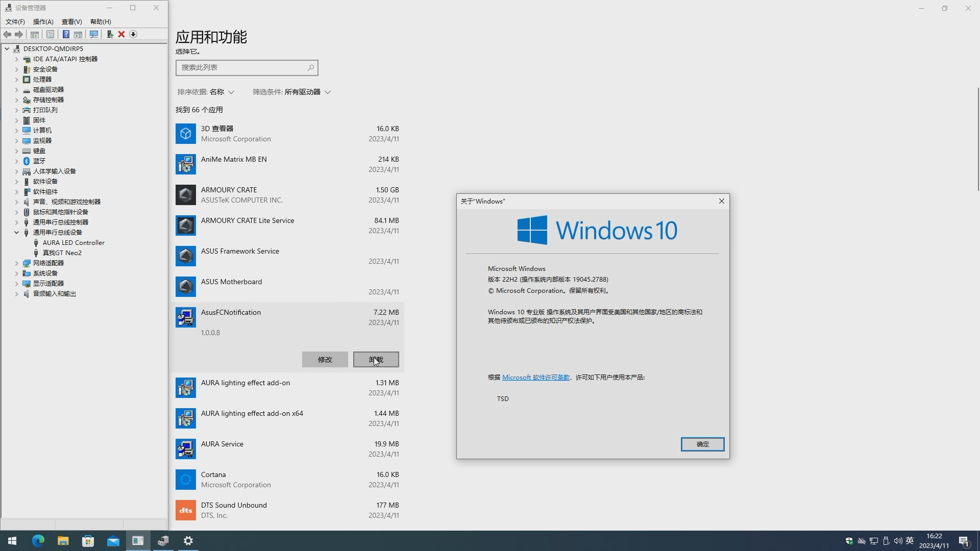This screenshot has height=551, width=980.
Task: Expand the 音频输入和输出 tree node
Action: coord(16,294)
